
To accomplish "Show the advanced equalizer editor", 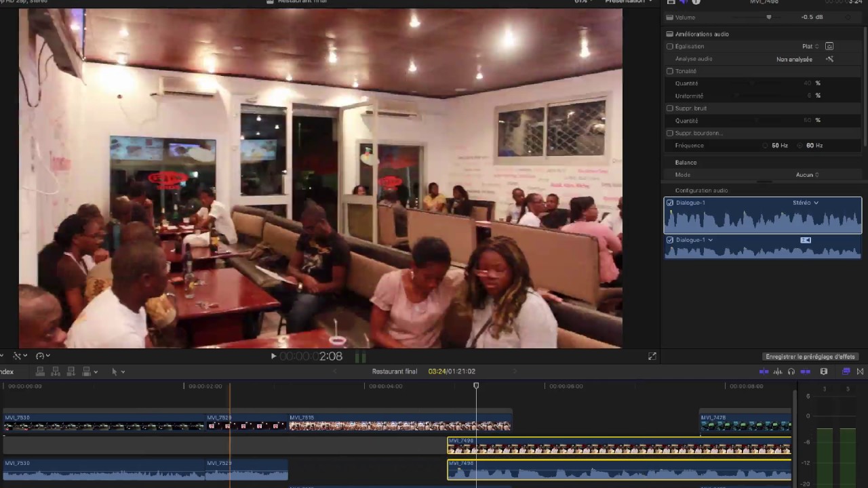I will (x=829, y=46).
